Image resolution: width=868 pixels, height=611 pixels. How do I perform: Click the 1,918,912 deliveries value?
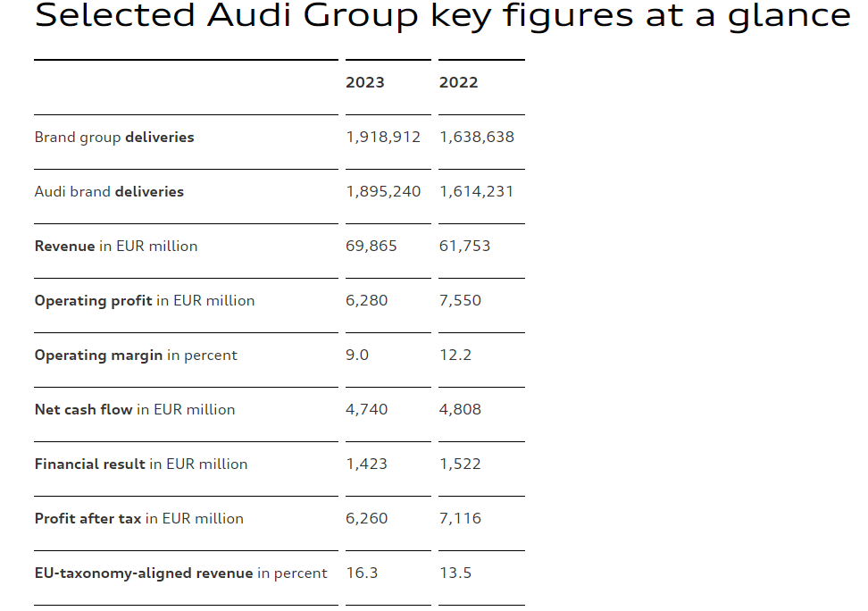pyautogui.click(x=383, y=137)
